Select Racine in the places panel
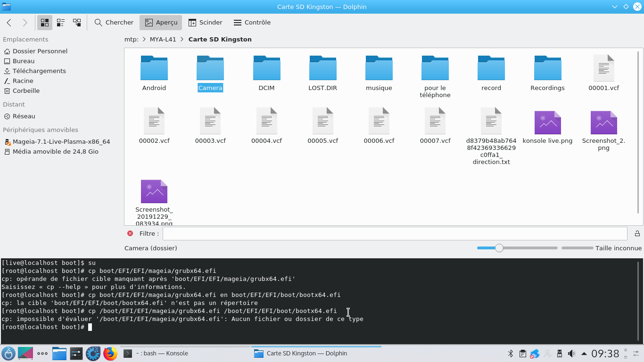 tap(19, 81)
